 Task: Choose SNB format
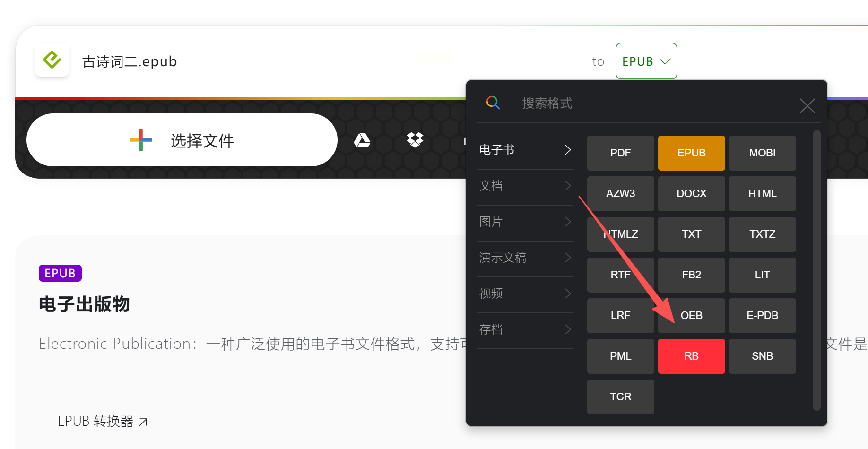point(763,356)
